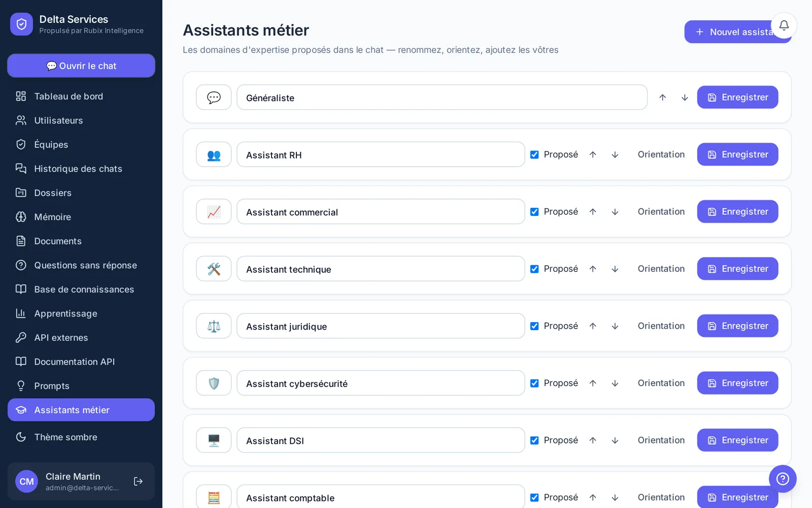The height and width of the screenshot is (508, 812).
Task: Move Assistant commercial up
Action: tap(593, 212)
